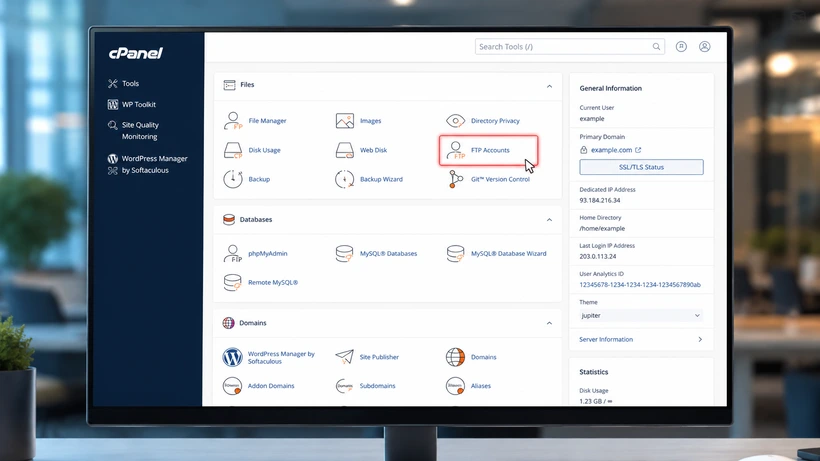This screenshot has height=461, width=820.
Task: Click the Site Publisher paper-plane icon
Action: click(344, 357)
